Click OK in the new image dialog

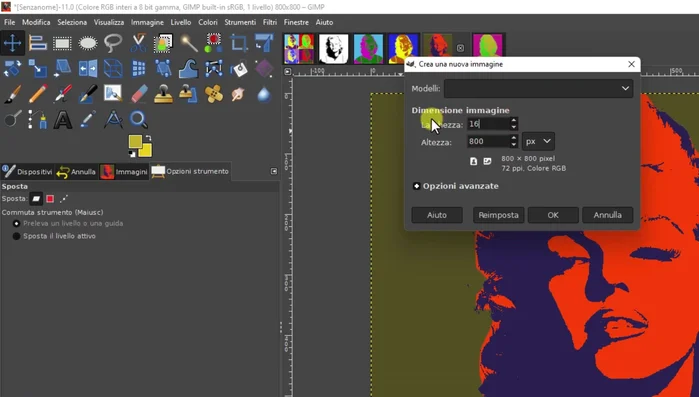(553, 215)
